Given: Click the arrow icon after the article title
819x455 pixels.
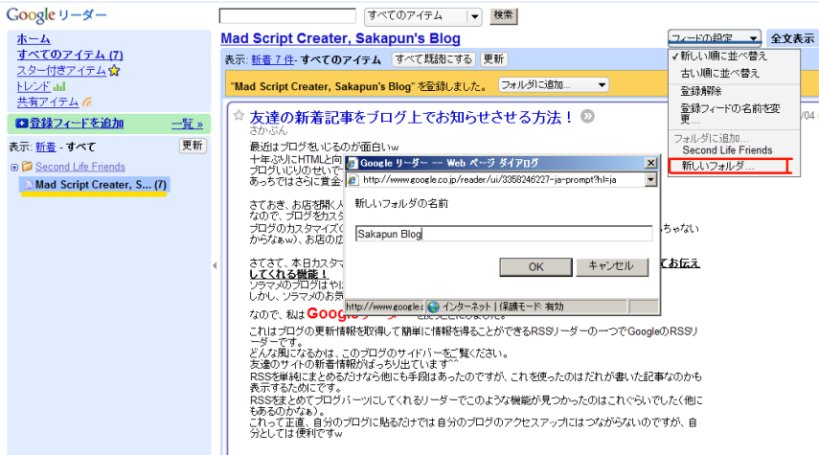Looking at the screenshot, I should (588, 116).
